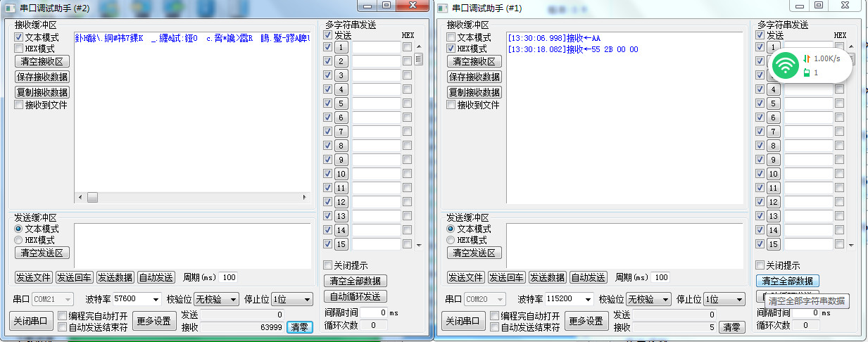Click 发送文件 button in window #2

click(33, 277)
